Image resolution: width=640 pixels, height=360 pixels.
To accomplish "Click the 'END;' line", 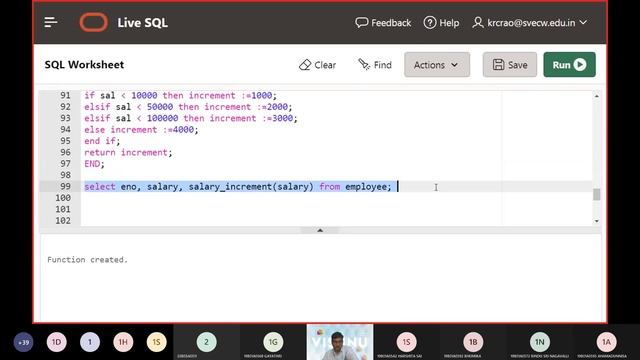I will (94, 164).
